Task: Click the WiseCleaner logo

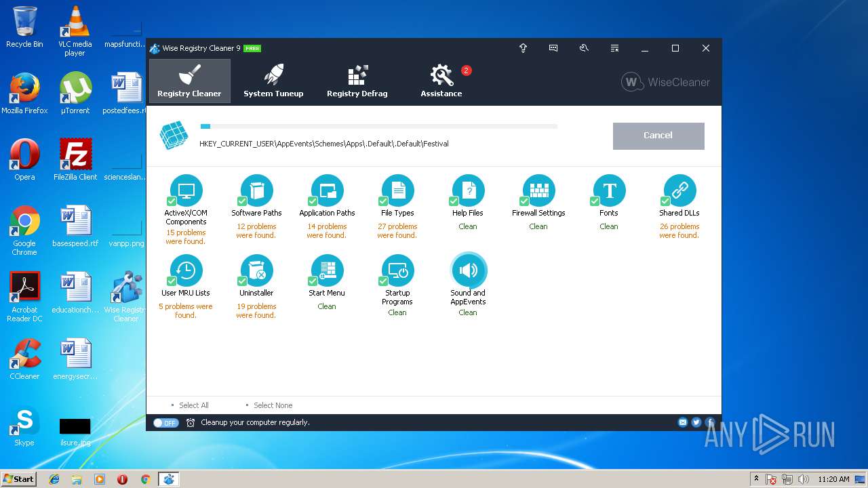Action: tap(665, 82)
